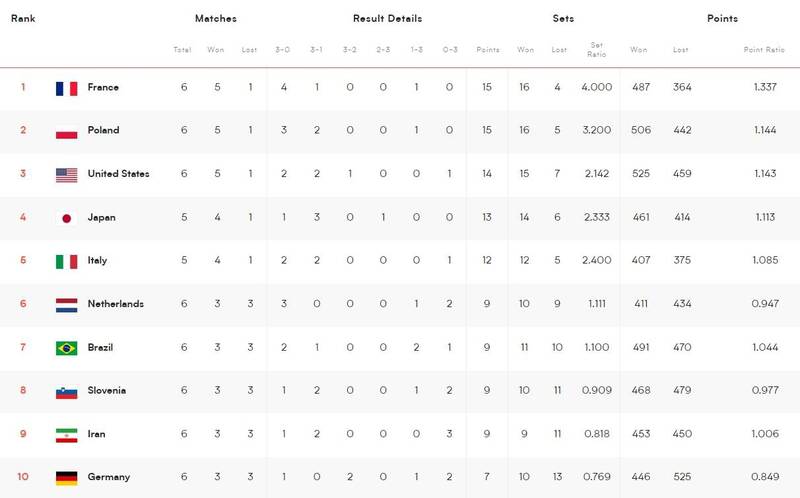
Task: Select the Netherlands team name
Action: [x=116, y=304]
